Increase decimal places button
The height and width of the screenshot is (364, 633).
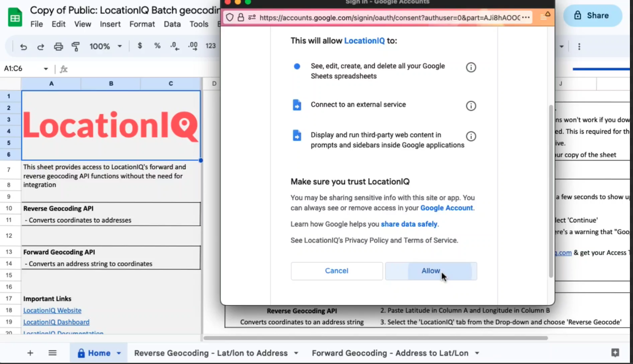tap(193, 46)
